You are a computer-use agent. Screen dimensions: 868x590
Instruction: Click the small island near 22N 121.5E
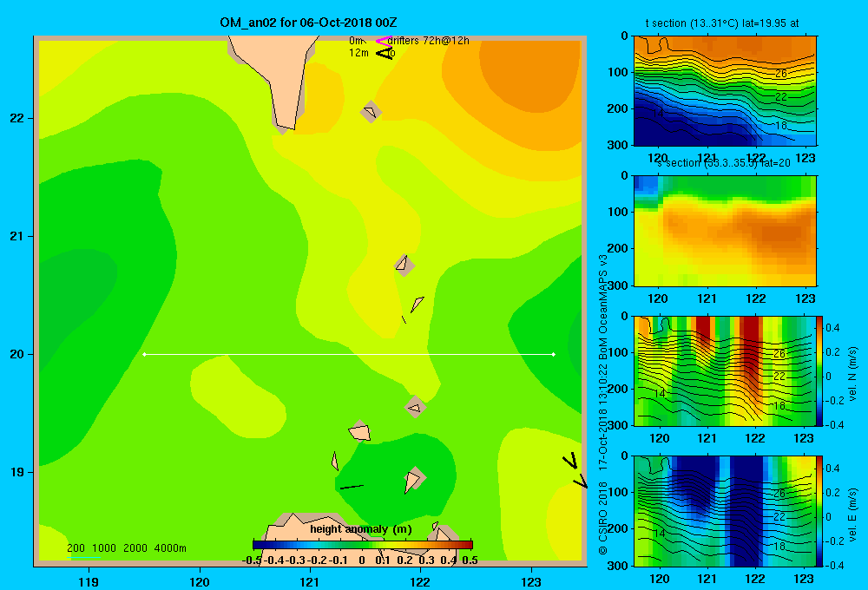371,112
